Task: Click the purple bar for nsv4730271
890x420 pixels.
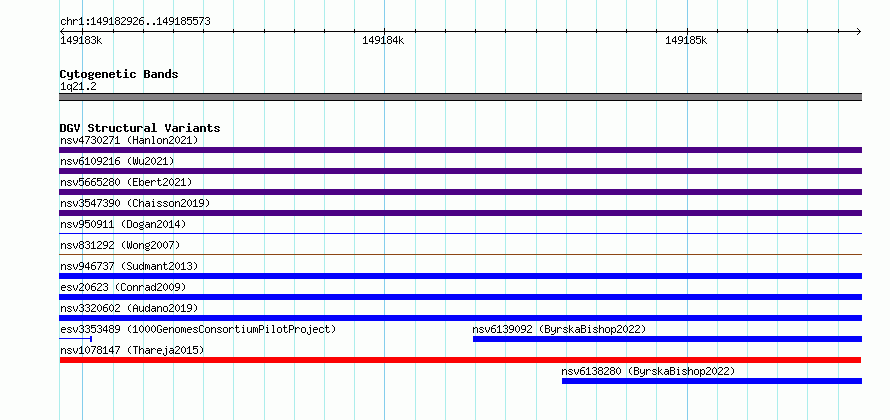Action: click(460, 150)
